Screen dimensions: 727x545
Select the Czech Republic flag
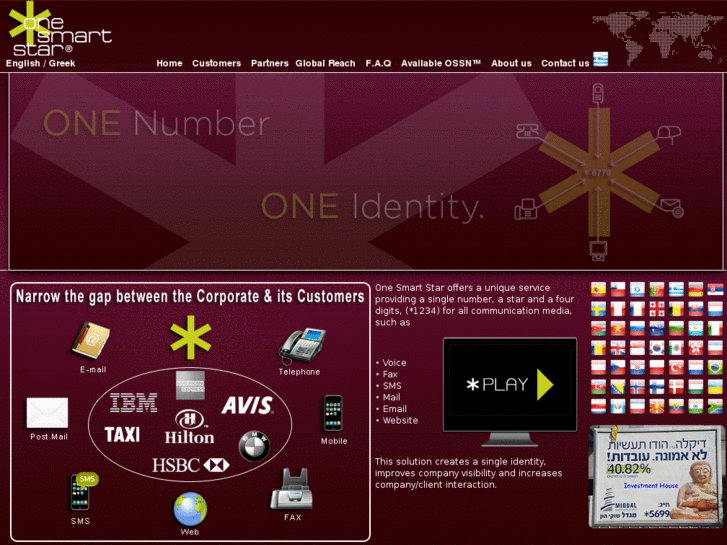tap(618, 367)
